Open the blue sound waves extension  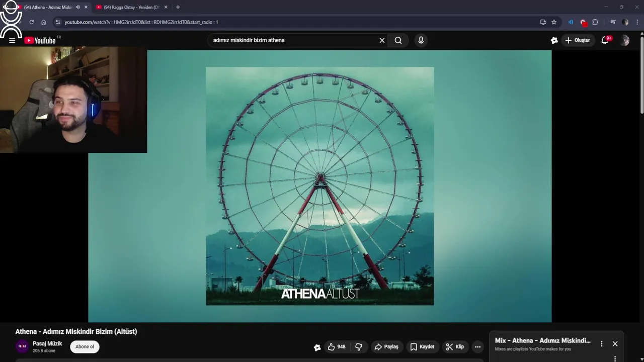click(571, 22)
